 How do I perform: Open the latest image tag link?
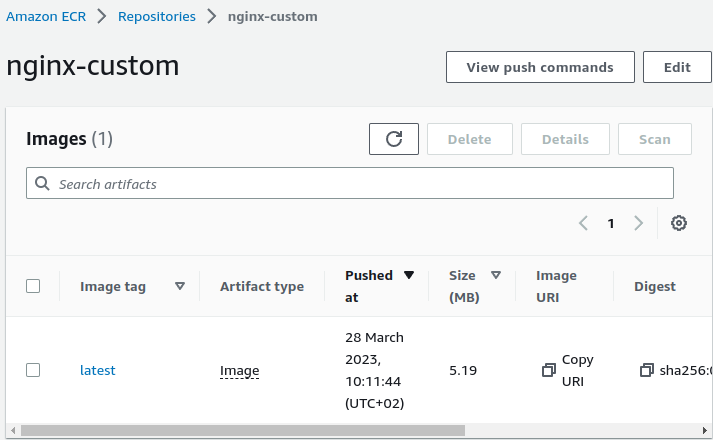pos(97,370)
